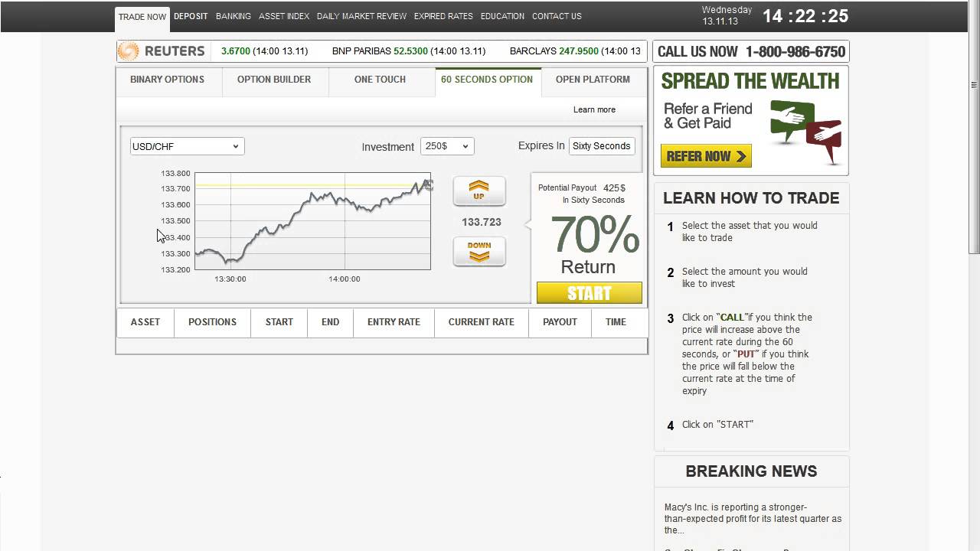Click the UP arrow trade button
Viewport: 980px width, 551px height.
[x=479, y=191]
